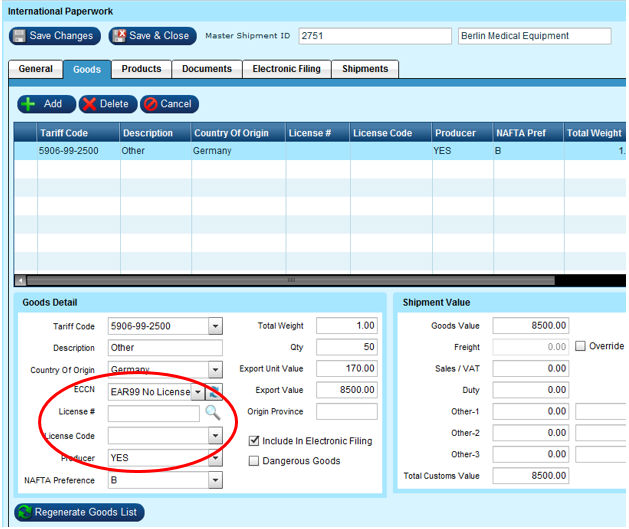
Task: Click the refresh icon next to ECCN
Action: (214, 392)
